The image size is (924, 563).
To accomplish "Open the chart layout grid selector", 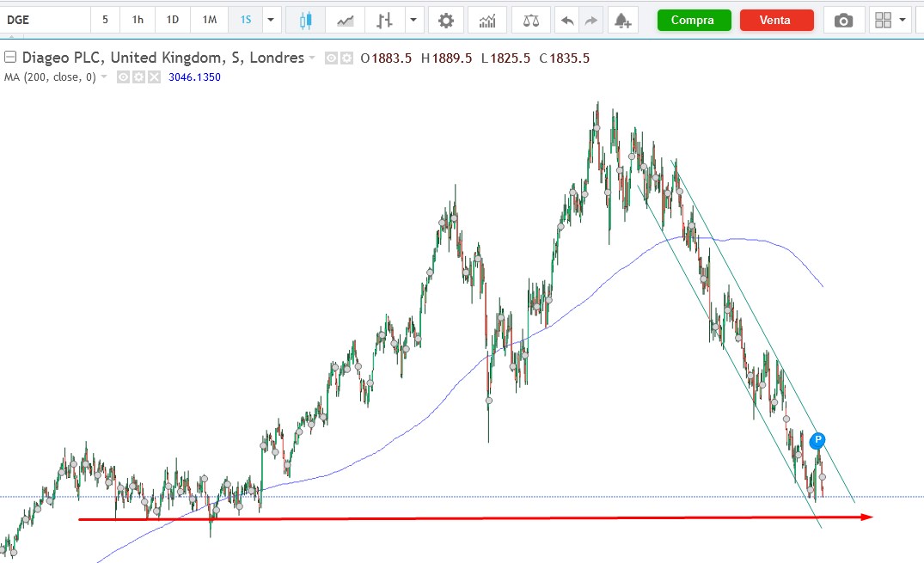I will point(884,21).
